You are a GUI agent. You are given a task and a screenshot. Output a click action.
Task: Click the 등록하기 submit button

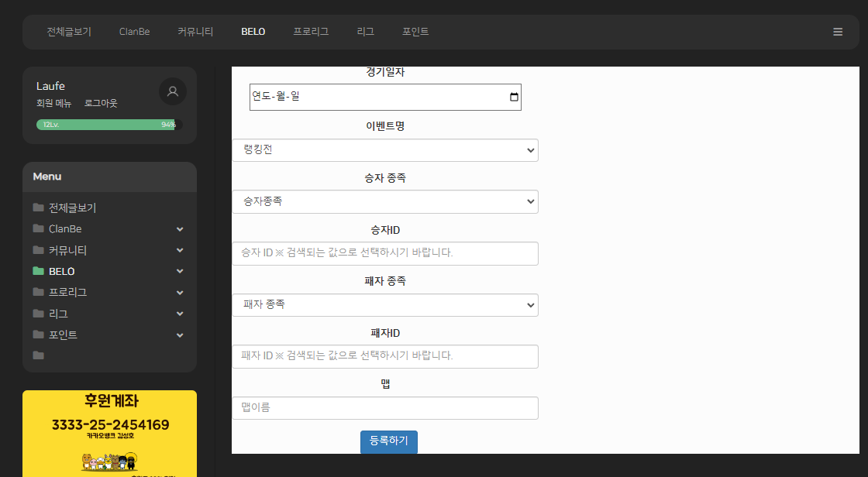pos(388,441)
